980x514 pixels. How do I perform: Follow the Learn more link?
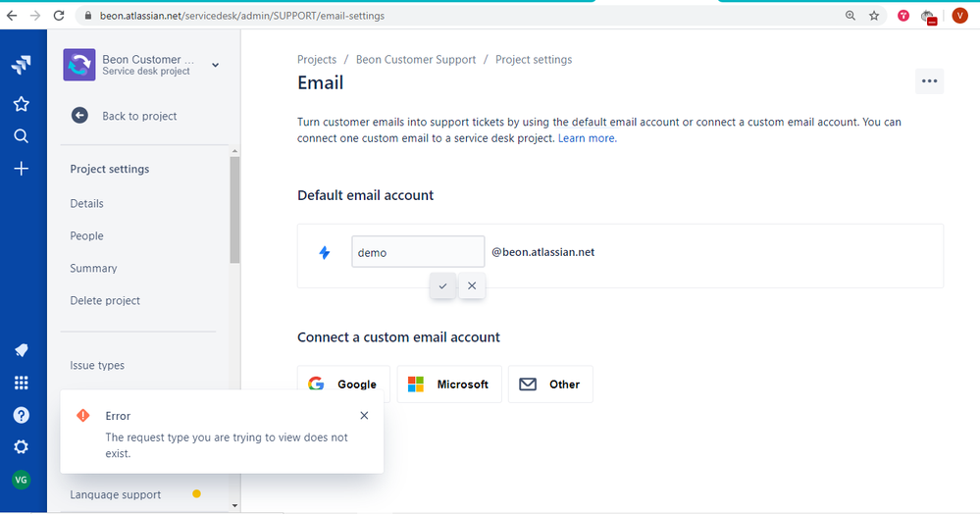[587, 138]
